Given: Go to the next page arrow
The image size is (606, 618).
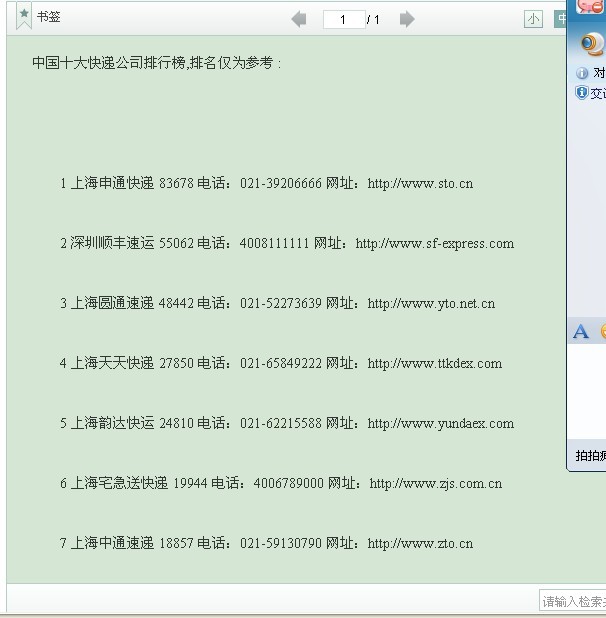Looking at the screenshot, I should (406, 19).
